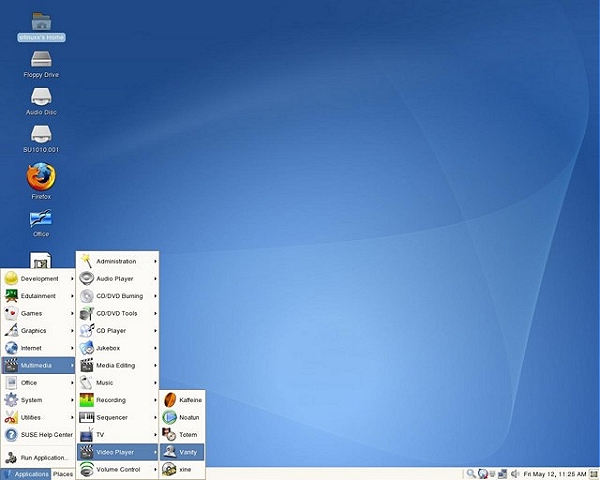The image size is (600, 480).
Task: Expand the Development submenu
Action: pyautogui.click(x=39, y=279)
